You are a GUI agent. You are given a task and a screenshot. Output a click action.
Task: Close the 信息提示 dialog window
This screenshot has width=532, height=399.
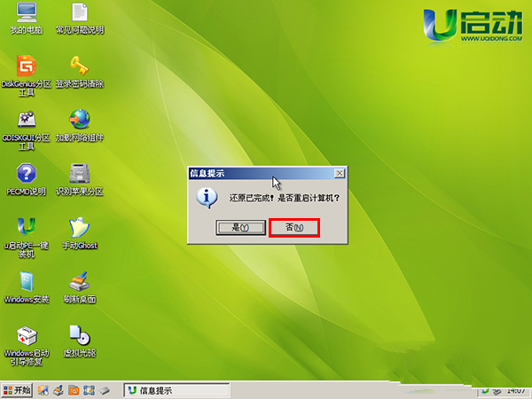pos(339,172)
